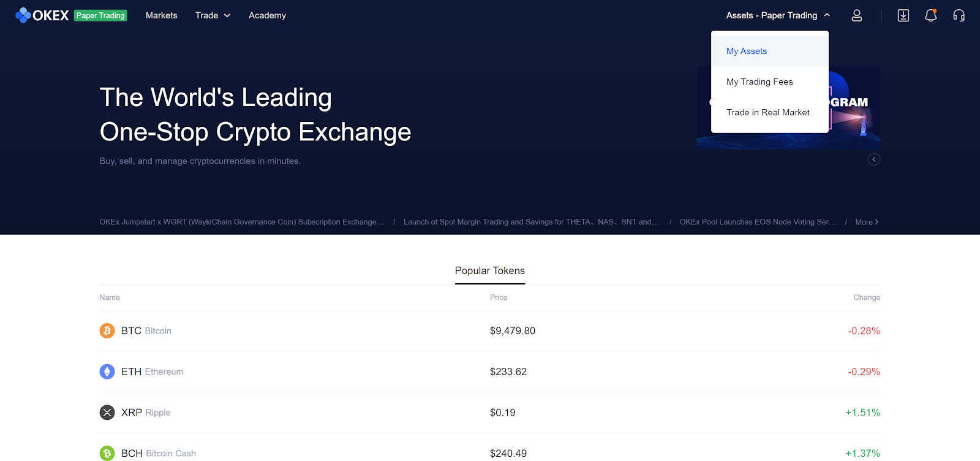
Task: Click the download app icon
Action: [903, 15]
